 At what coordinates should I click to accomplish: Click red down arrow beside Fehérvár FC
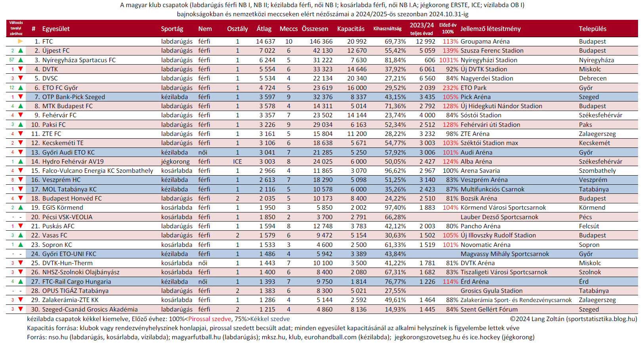(21, 115)
